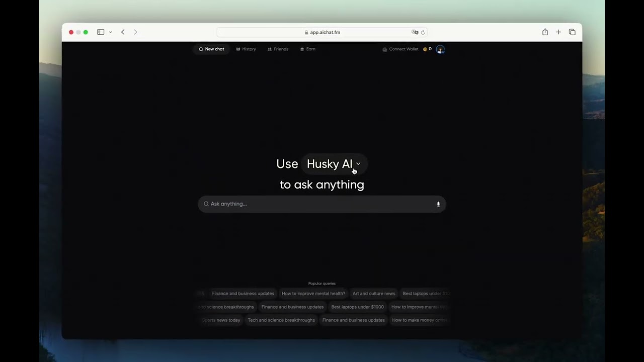The height and width of the screenshot is (362, 644).
Task: Click the search magnifier icon in Ask anything field
Action: click(x=206, y=204)
